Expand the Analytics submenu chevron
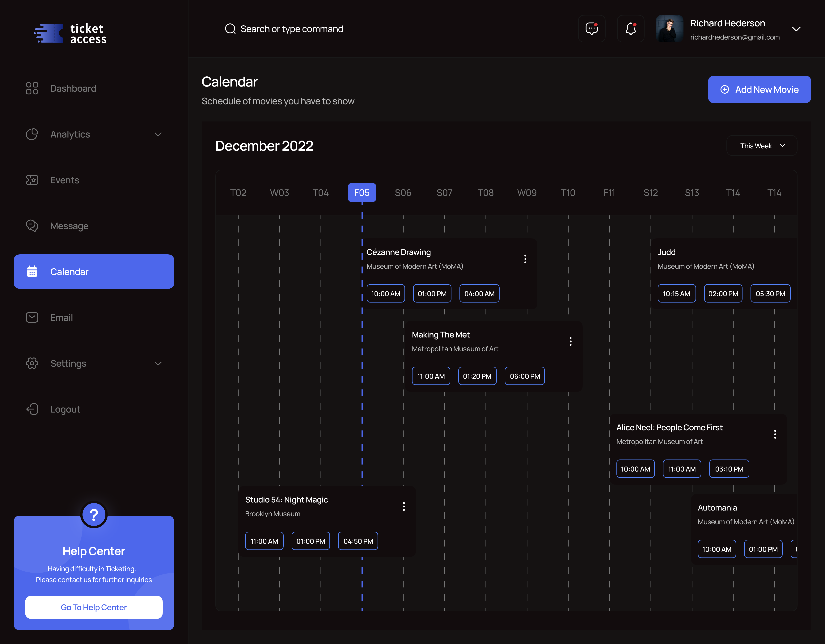 coord(158,134)
